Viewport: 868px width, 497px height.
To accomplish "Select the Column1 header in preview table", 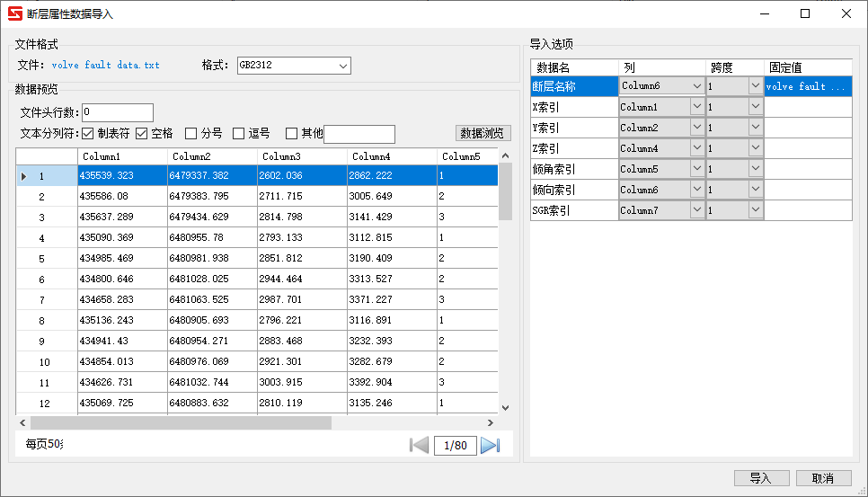I will click(122, 156).
